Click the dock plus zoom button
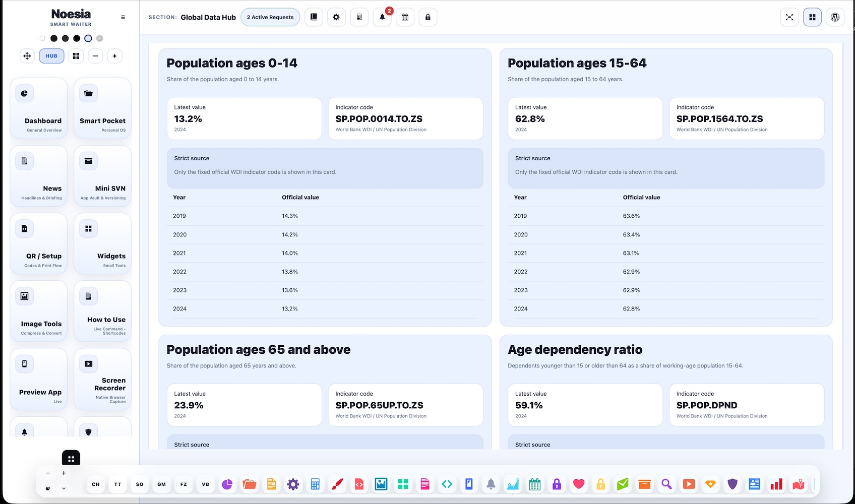The height and width of the screenshot is (504, 855). click(64, 473)
